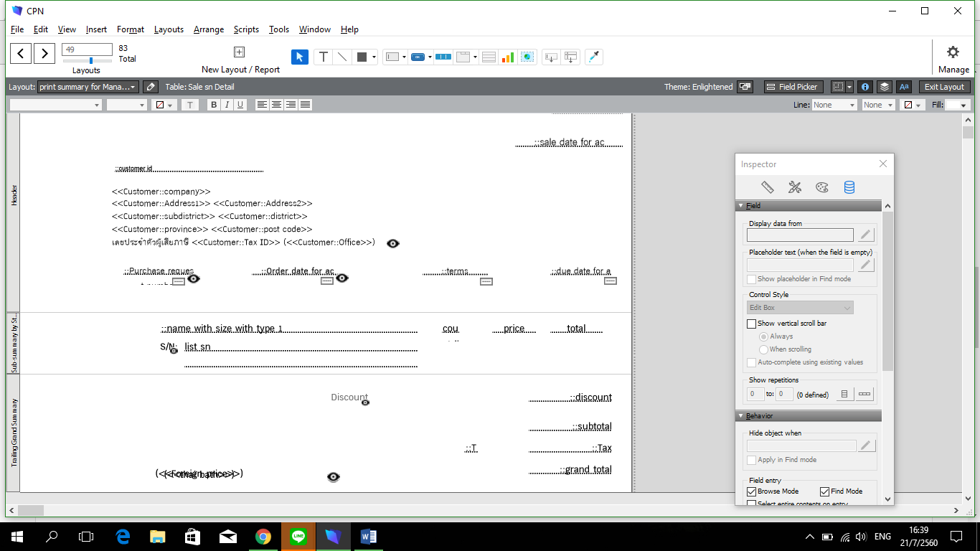Image resolution: width=980 pixels, height=551 pixels.
Task: Open Inspector Styles tools tab
Action: coord(795,187)
